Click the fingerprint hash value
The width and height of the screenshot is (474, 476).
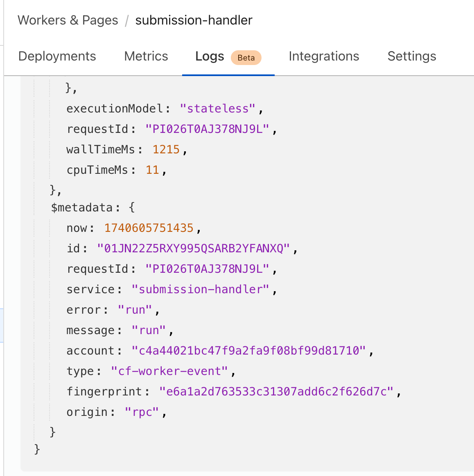point(276,392)
